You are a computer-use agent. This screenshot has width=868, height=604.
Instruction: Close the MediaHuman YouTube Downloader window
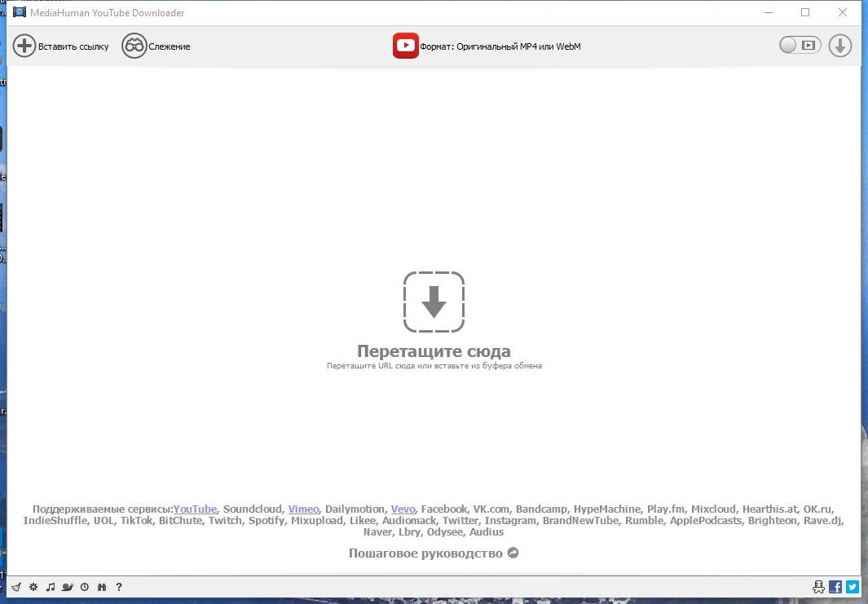pyautogui.click(x=843, y=12)
